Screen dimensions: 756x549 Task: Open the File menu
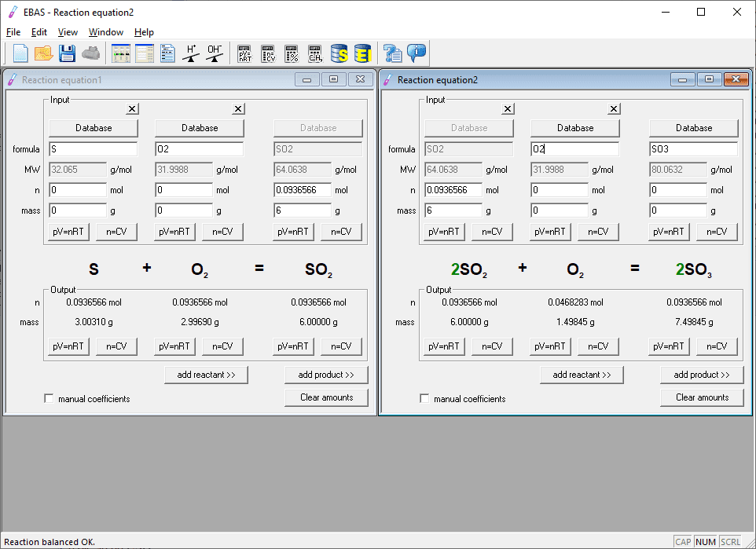13,32
